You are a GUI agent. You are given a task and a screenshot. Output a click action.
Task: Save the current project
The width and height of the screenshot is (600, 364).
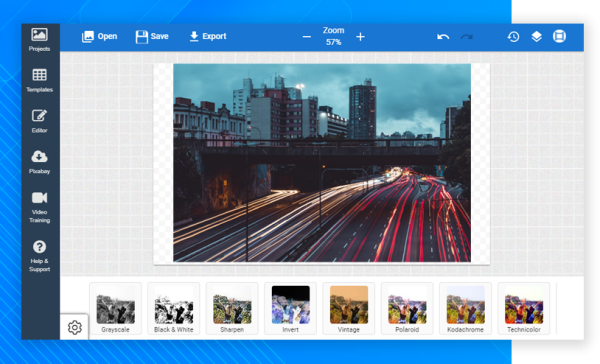(x=152, y=36)
